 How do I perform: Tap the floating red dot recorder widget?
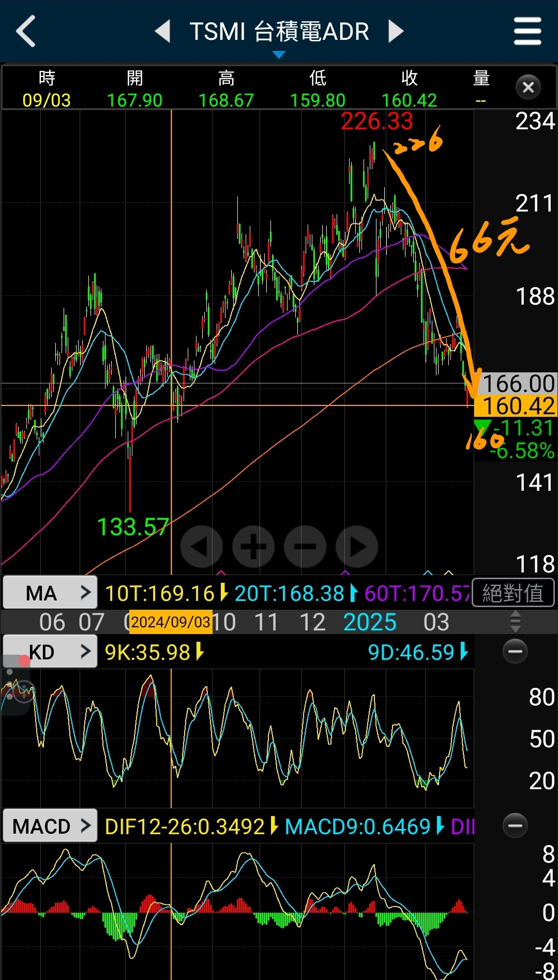coord(23,661)
